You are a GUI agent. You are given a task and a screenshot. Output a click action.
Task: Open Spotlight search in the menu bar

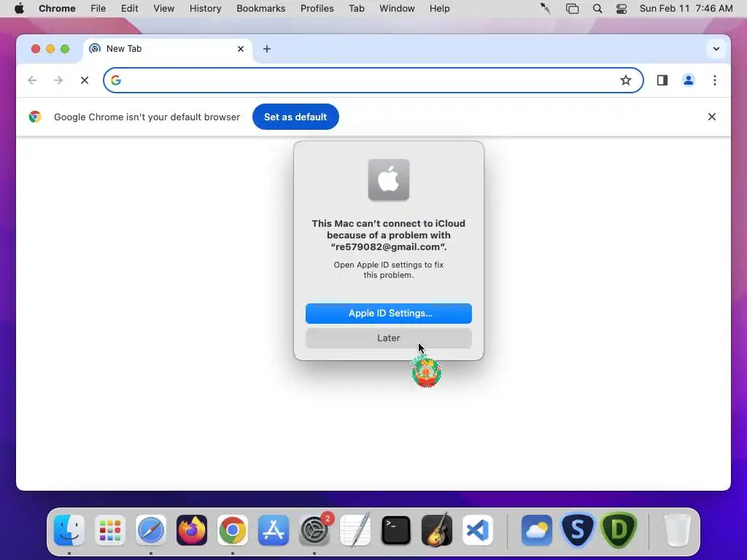(x=597, y=9)
